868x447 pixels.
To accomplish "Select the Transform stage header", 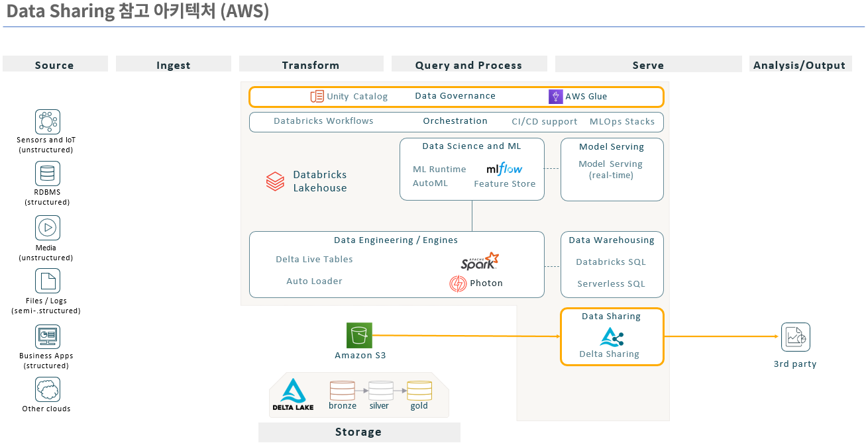I will (x=311, y=65).
